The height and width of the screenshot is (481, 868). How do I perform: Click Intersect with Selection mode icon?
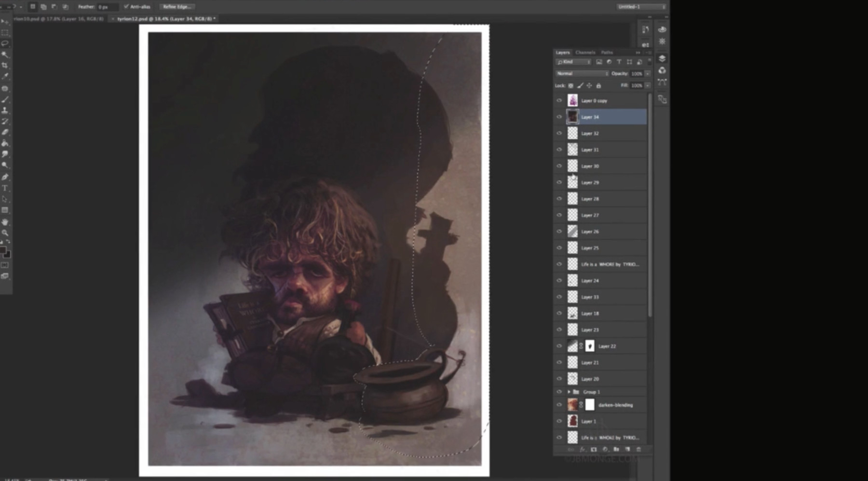pos(65,7)
